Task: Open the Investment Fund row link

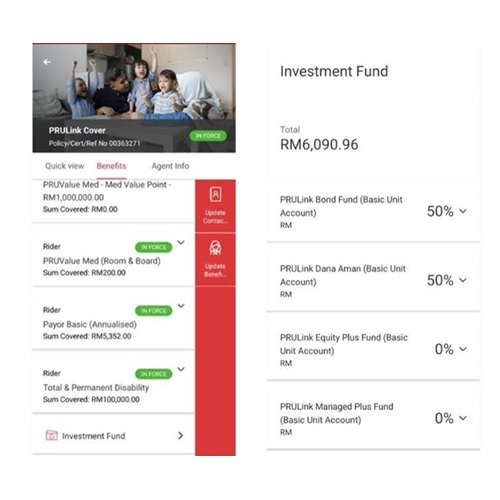Action: coord(113,435)
